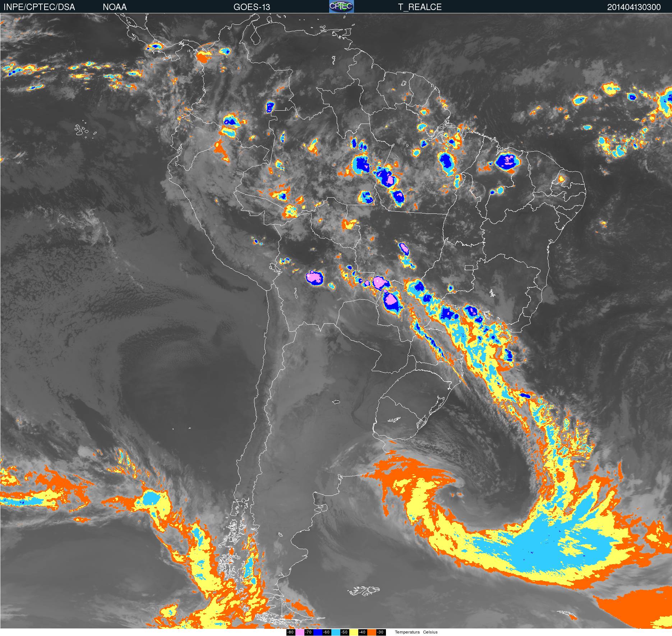This screenshot has height=636, width=672.
Task: Click the dark blue legend swatch
Action: coord(318,632)
